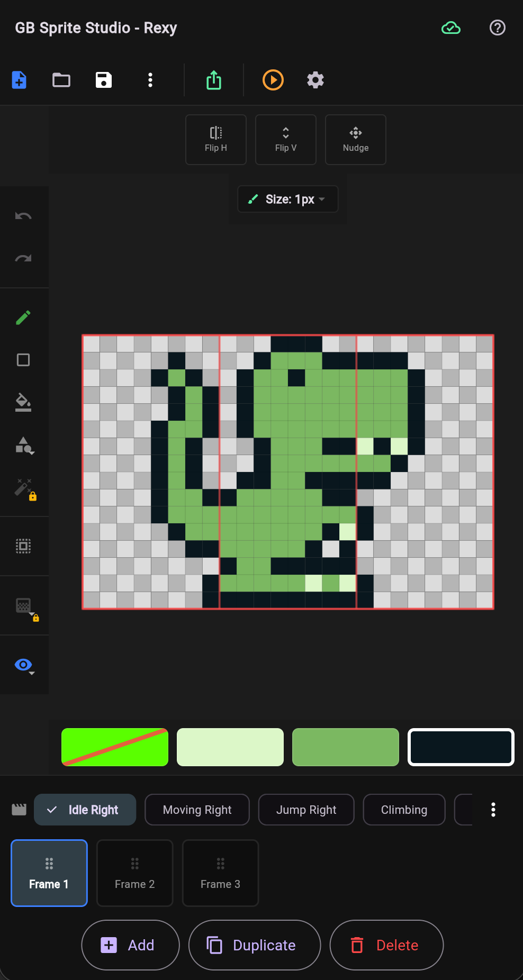The width and height of the screenshot is (523, 980).
Task: Click the save floppy disk icon
Action: [x=104, y=80]
